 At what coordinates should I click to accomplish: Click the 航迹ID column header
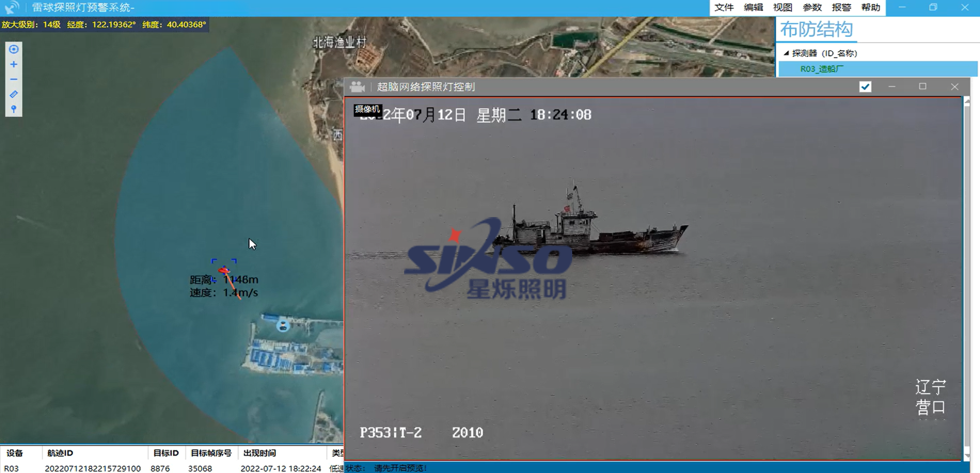pos(60,453)
